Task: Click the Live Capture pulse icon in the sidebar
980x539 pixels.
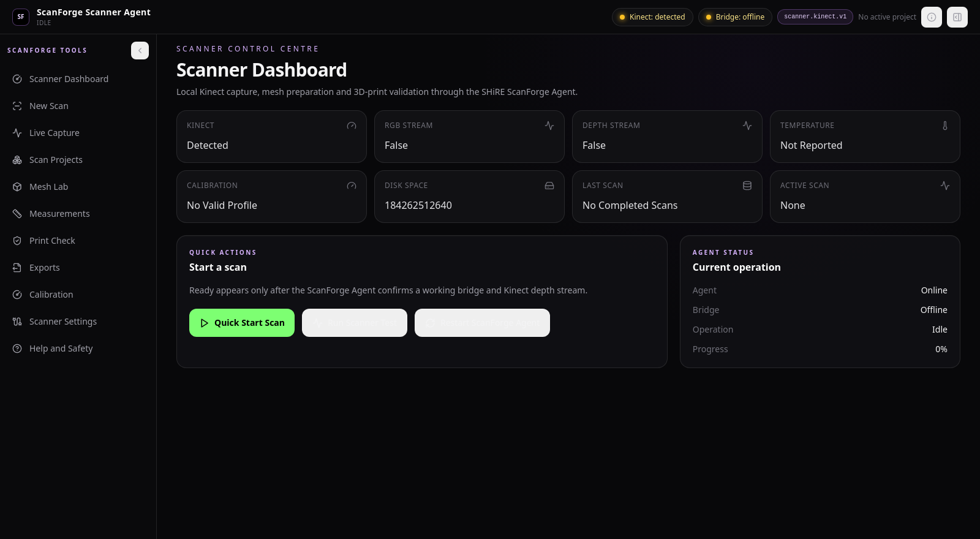Action: click(17, 133)
